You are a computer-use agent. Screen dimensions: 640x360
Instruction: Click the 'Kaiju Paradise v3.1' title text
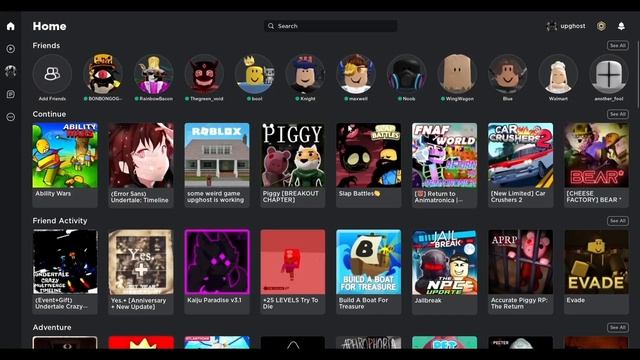(214, 300)
